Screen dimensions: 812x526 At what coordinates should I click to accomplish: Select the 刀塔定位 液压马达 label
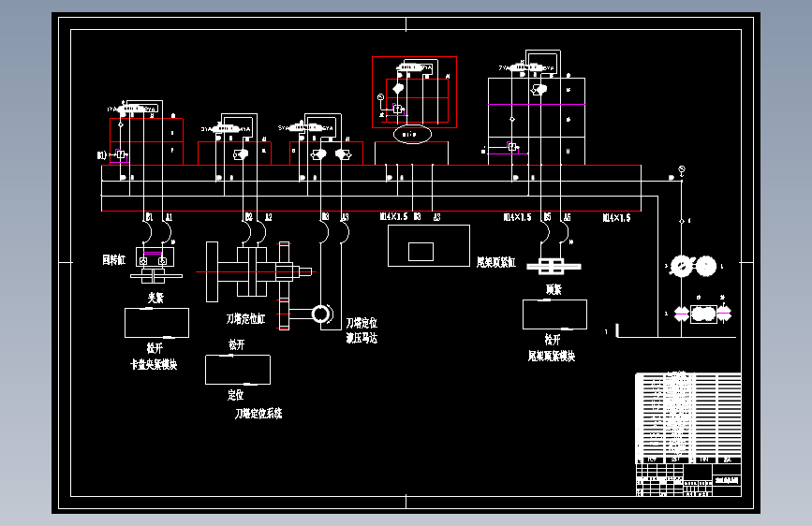pos(362,330)
